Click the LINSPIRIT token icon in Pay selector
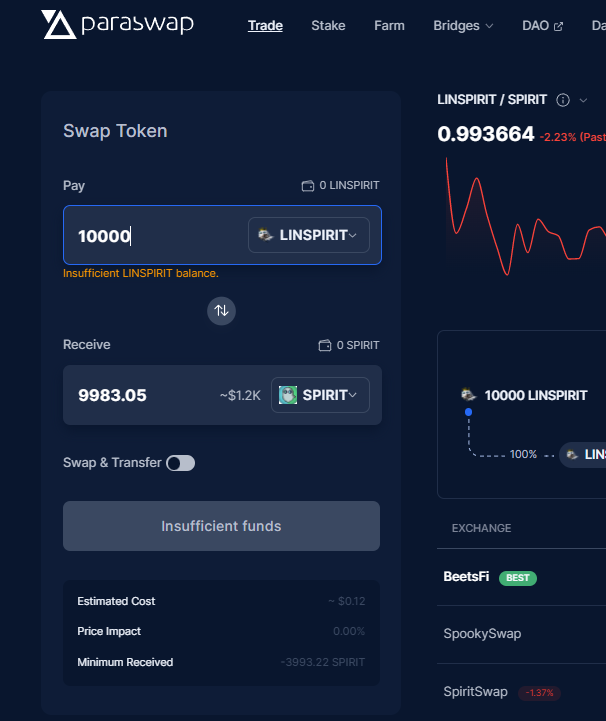The height and width of the screenshot is (721, 606). coord(265,235)
